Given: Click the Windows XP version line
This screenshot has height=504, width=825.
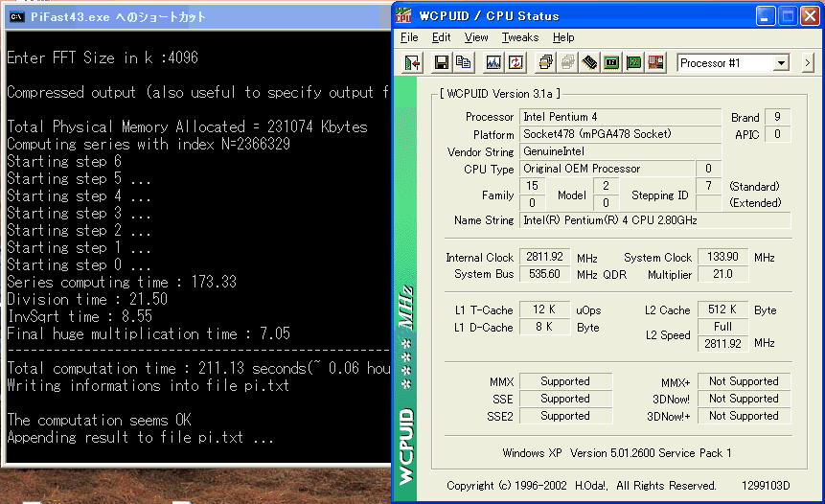Looking at the screenshot, I should pyautogui.click(x=617, y=453).
